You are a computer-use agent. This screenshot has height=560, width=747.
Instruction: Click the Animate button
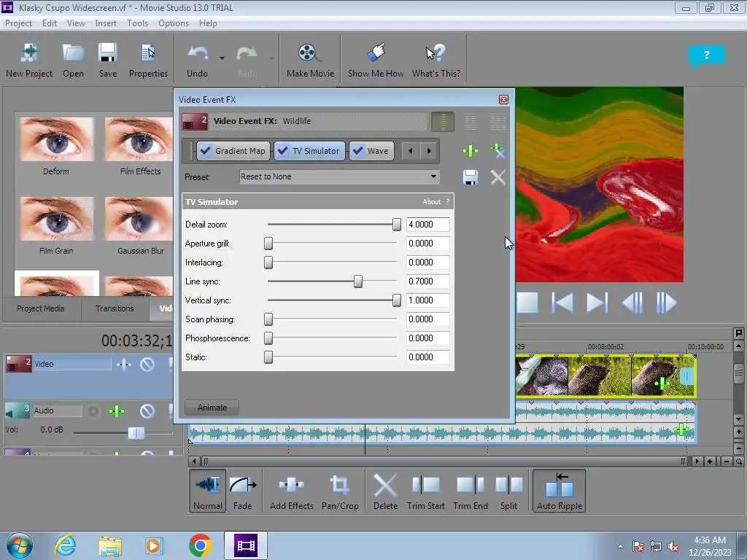coord(212,408)
